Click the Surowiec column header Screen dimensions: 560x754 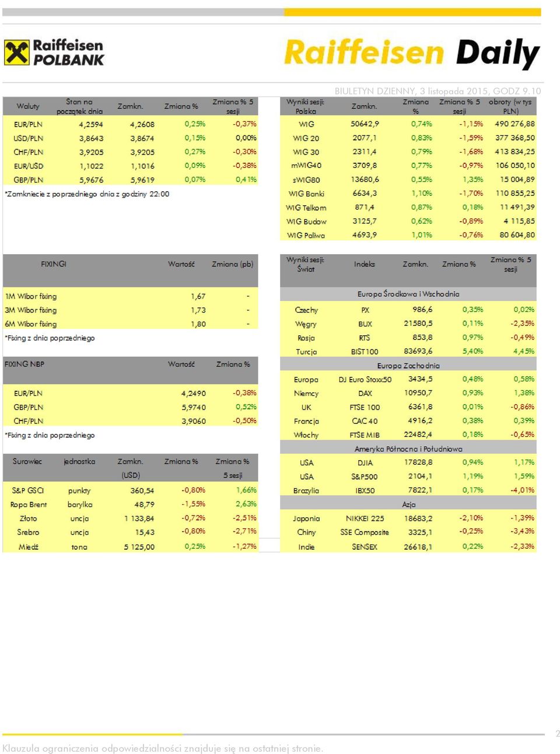[x=27, y=461]
